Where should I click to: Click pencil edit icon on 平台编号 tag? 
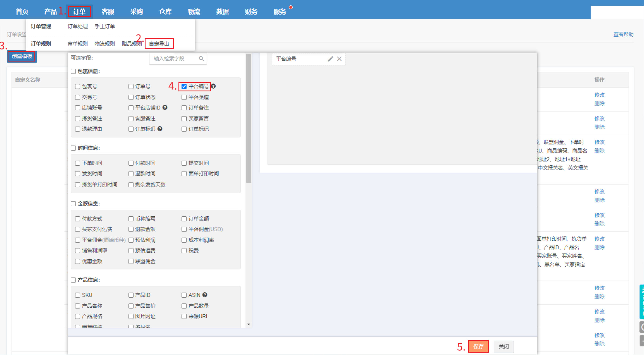[330, 59]
